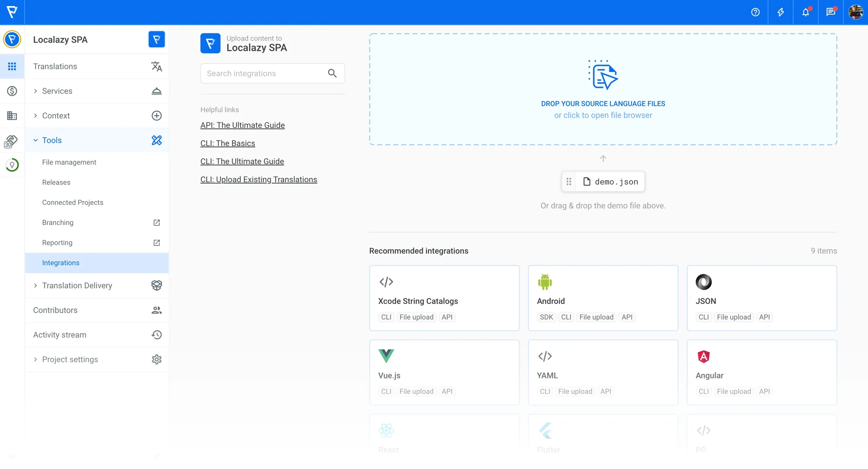The image size is (868, 469).
Task: Expand the Services section
Action: pos(57,91)
